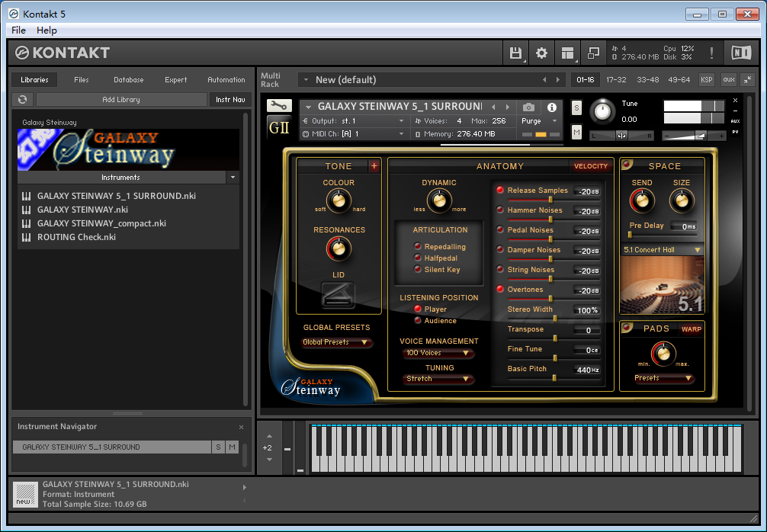
Task: Click the Add Library button
Action: tap(121, 100)
